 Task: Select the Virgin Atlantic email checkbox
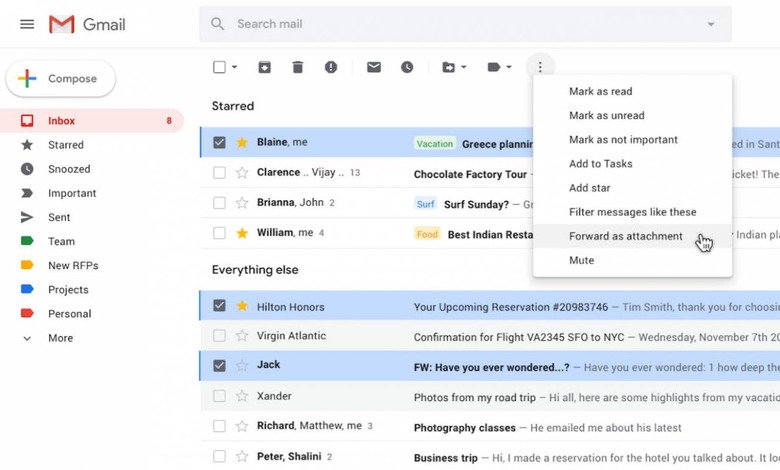click(219, 336)
